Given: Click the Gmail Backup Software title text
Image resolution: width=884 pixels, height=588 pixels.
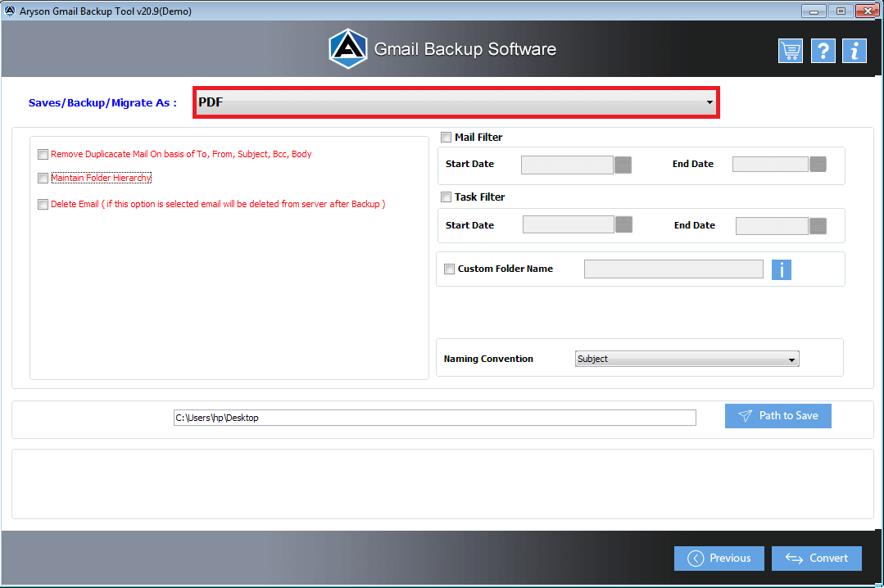Looking at the screenshot, I should (465, 49).
